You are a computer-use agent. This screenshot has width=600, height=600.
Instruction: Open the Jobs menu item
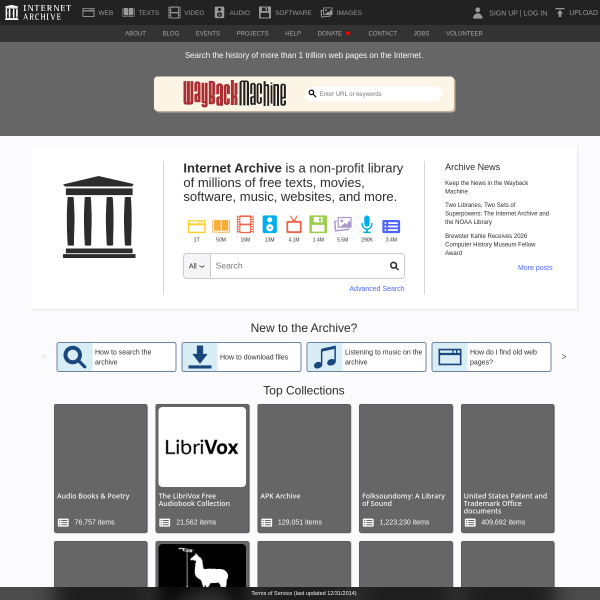pos(421,33)
